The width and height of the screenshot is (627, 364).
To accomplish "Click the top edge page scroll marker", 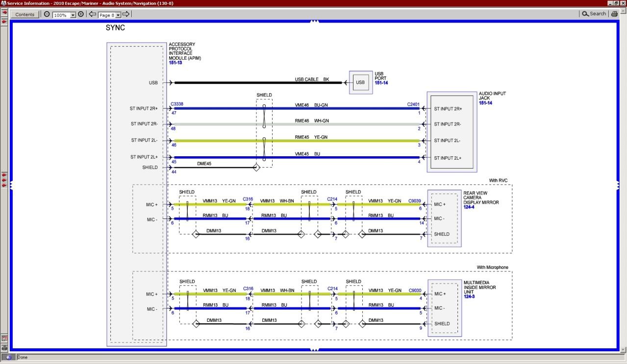I will coord(314,21).
